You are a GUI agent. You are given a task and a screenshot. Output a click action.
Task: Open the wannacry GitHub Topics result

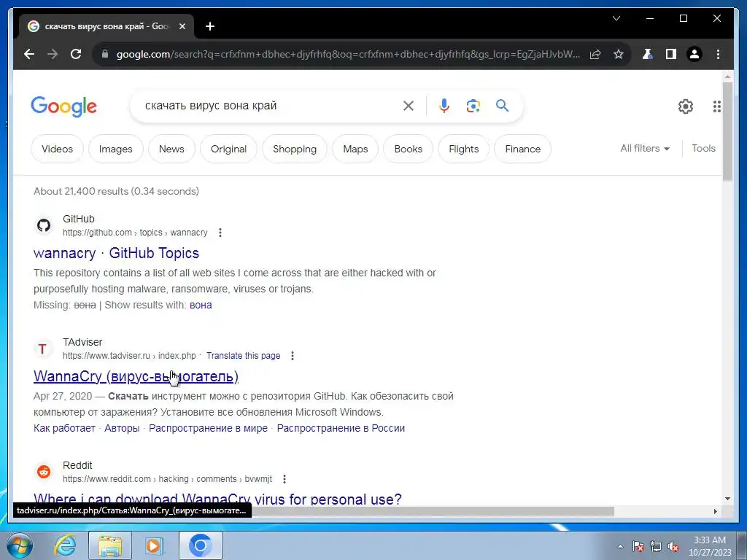116,253
